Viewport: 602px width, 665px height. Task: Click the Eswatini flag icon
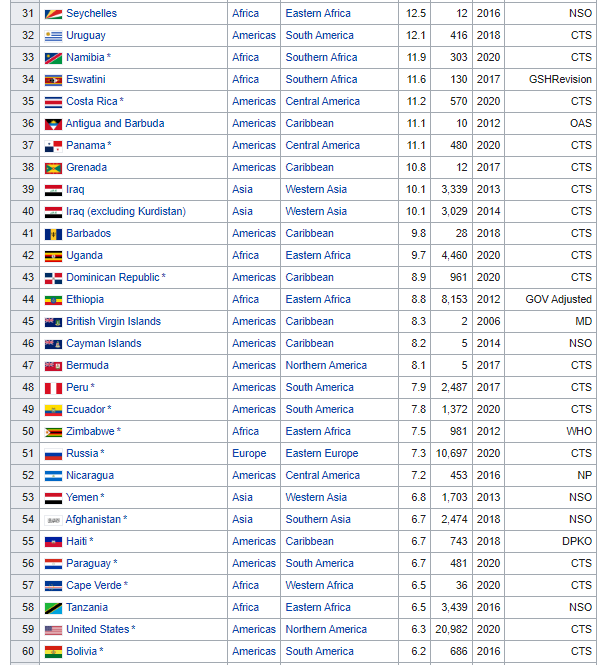(x=53, y=80)
